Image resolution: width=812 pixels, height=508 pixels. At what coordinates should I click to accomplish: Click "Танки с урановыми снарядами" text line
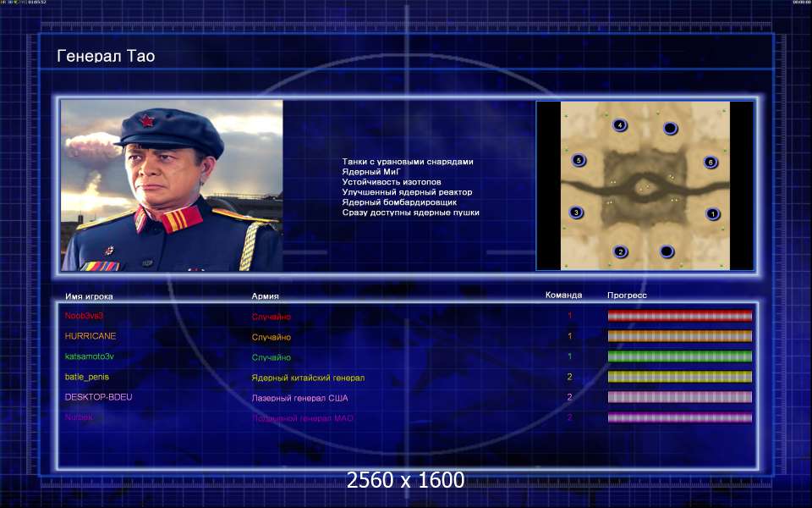click(x=408, y=162)
